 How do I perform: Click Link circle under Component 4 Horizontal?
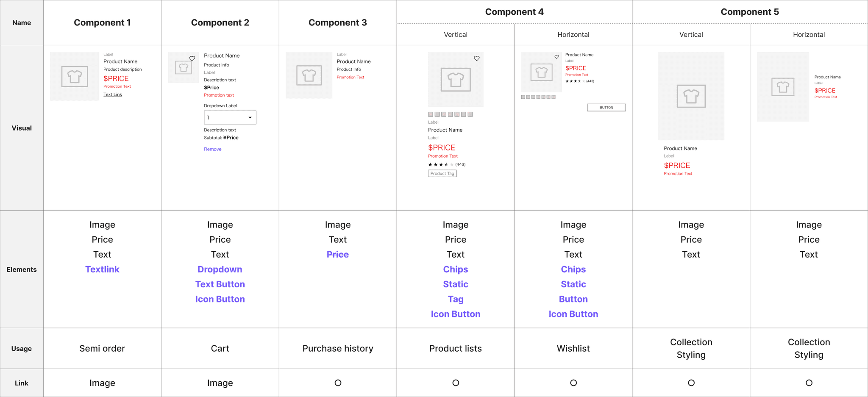(x=573, y=383)
